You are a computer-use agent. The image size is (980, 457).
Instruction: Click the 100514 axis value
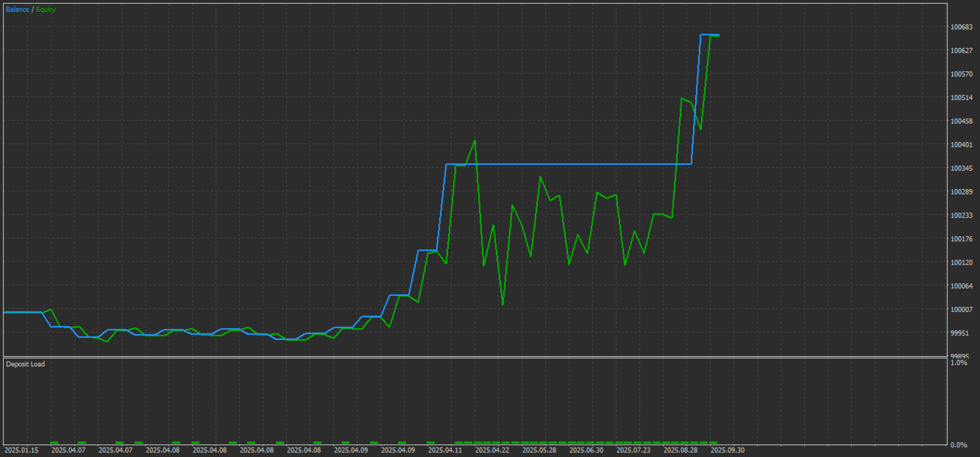tap(961, 98)
